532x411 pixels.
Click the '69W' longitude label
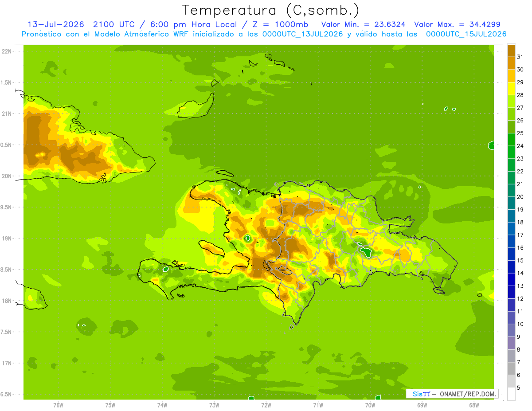coord(422,405)
